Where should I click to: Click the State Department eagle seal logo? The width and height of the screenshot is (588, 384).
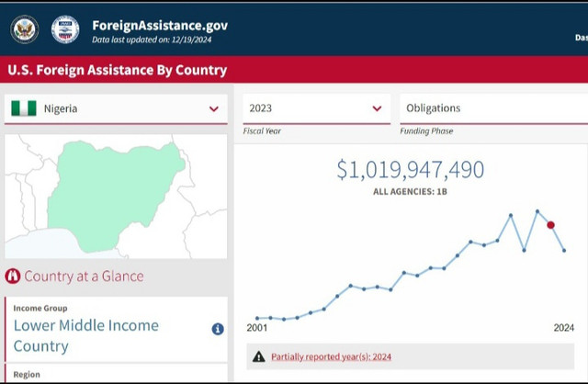pos(25,29)
